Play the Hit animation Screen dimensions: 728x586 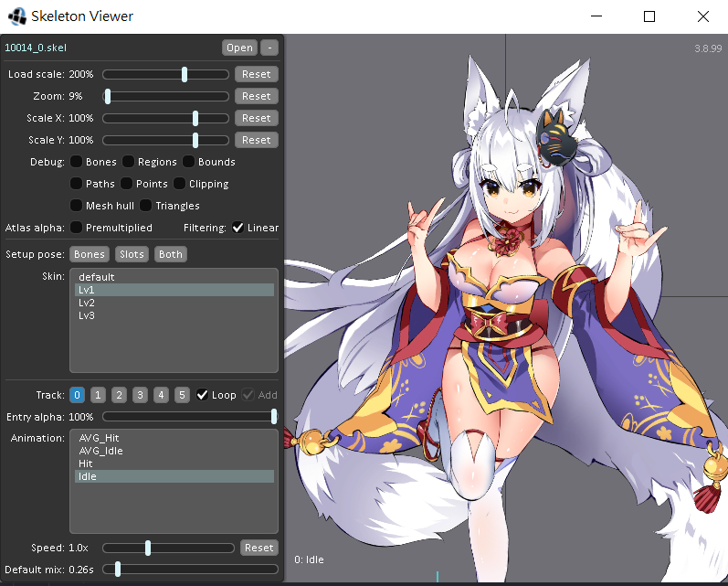[x=174, y=463]
